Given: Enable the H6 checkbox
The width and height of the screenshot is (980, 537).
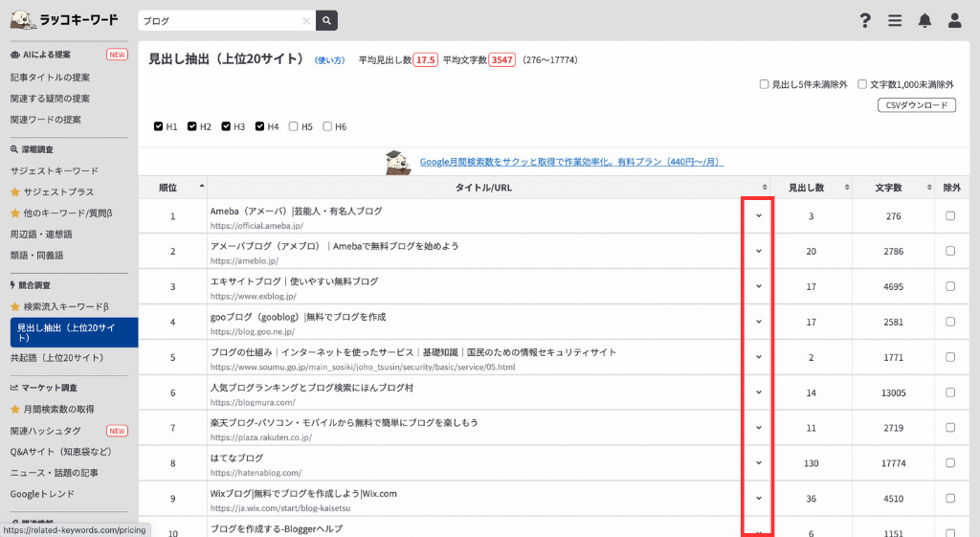Looking at the screenshot, I should (327, 126).
